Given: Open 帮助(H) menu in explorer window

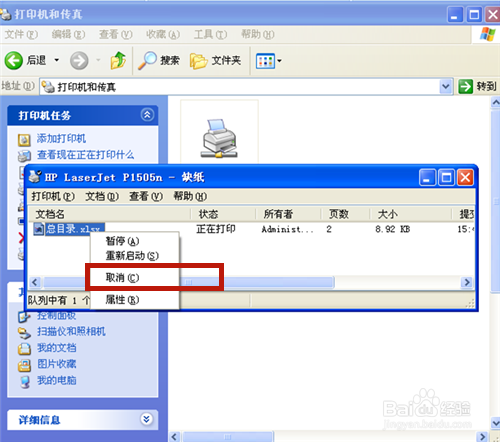Looking at the screenshot, I should (x=257, y=34).
